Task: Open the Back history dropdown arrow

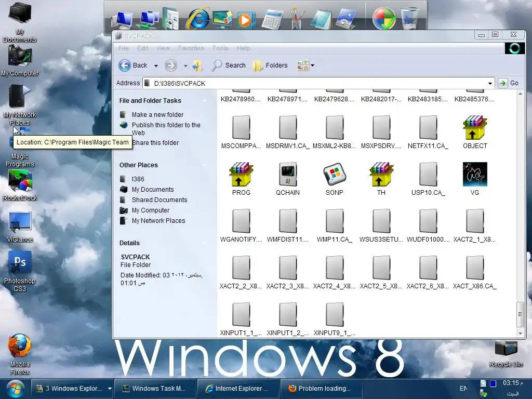Action: 156,65
